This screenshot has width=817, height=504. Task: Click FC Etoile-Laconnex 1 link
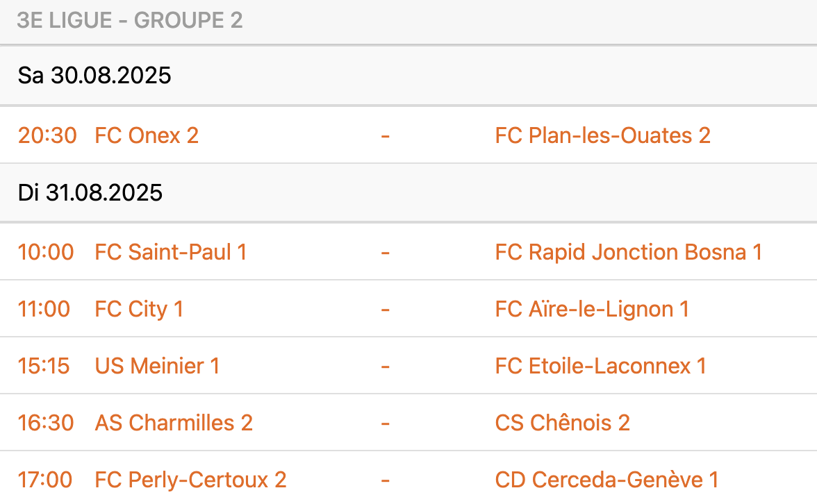tap(600, 366)
